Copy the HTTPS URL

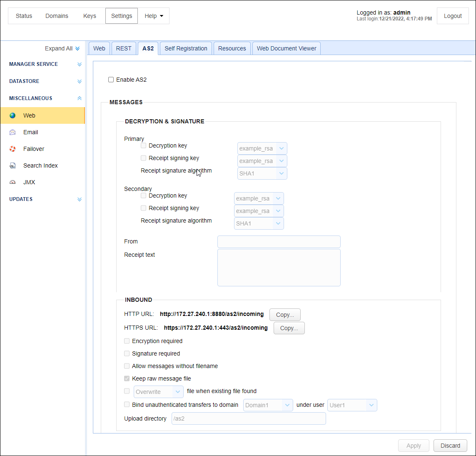289,328
